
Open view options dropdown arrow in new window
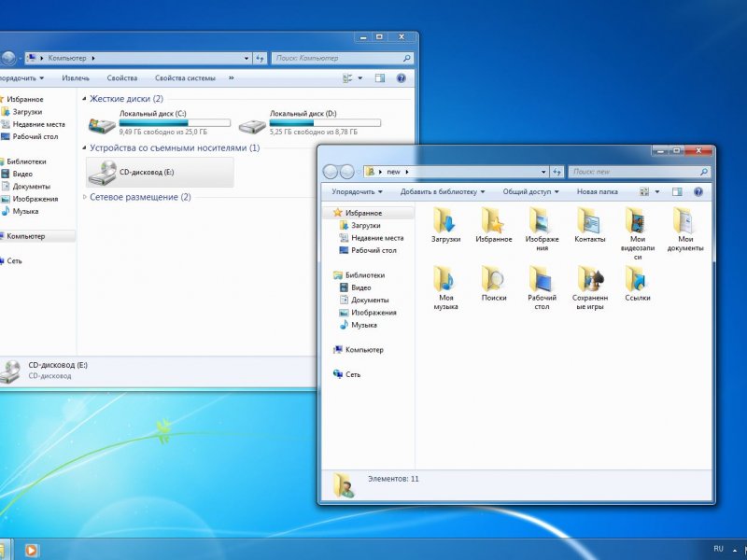pos(657,192)
